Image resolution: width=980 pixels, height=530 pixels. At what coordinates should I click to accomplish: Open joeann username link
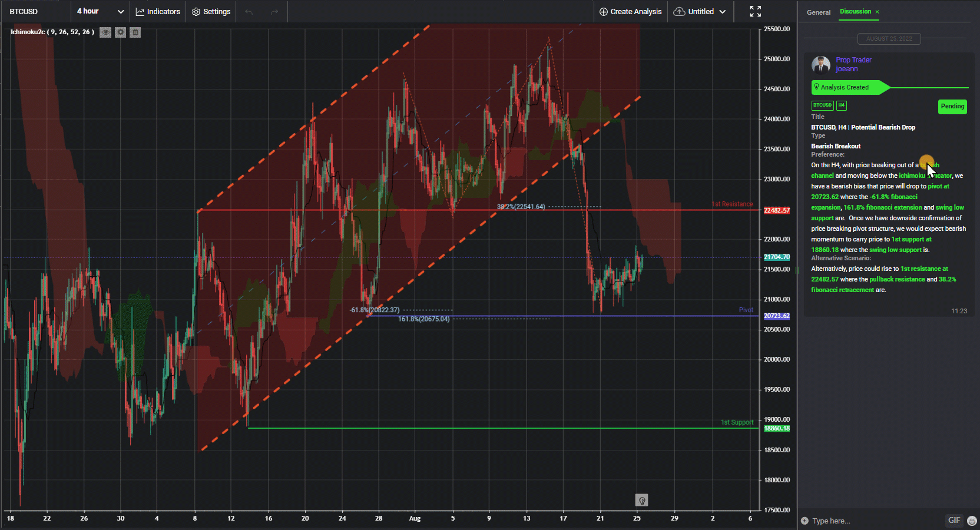pyautogui.click(x=846, y=69)
